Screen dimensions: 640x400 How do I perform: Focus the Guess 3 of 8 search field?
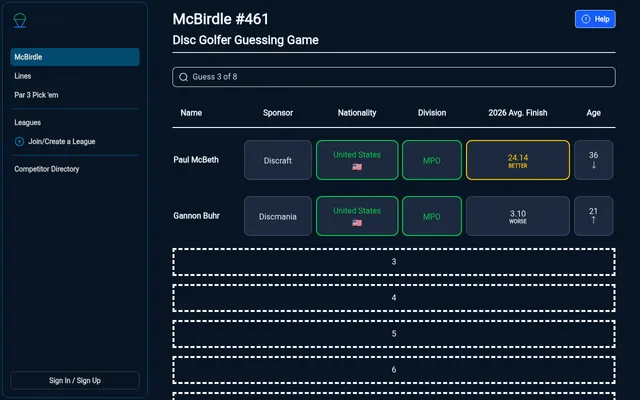click(394, 77)
